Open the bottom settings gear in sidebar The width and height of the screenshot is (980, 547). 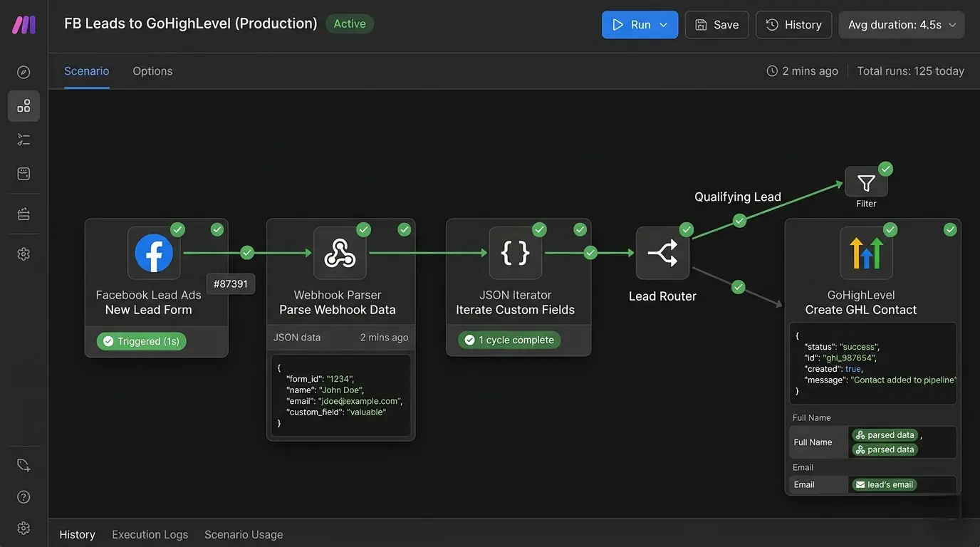(24, 528)
